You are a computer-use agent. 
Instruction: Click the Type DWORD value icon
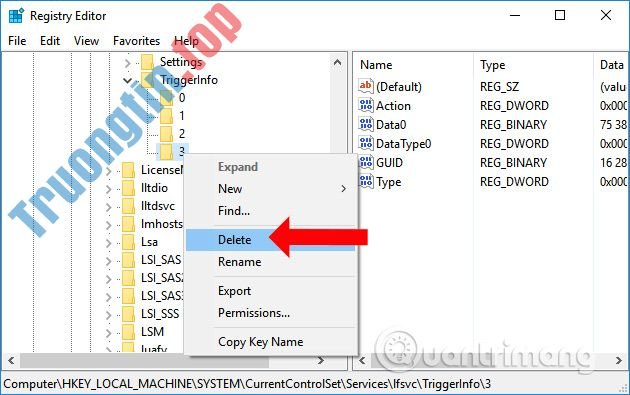366,181
